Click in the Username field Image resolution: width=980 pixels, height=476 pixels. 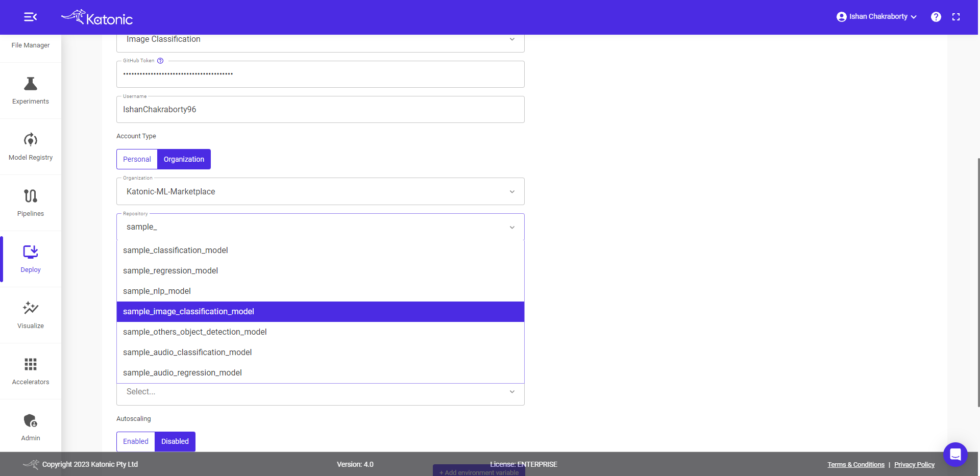(x=321, y=110)
